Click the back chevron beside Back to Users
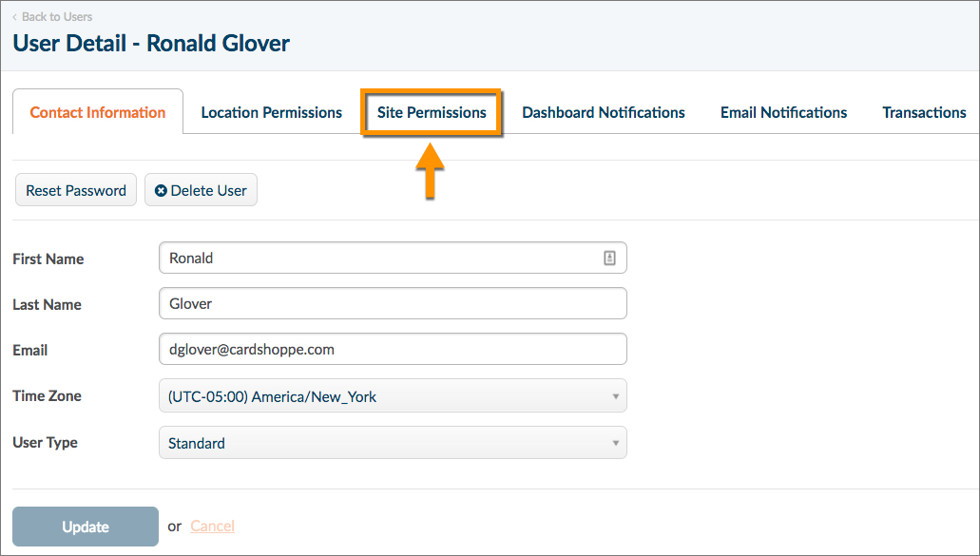 [x=15, y=17]
